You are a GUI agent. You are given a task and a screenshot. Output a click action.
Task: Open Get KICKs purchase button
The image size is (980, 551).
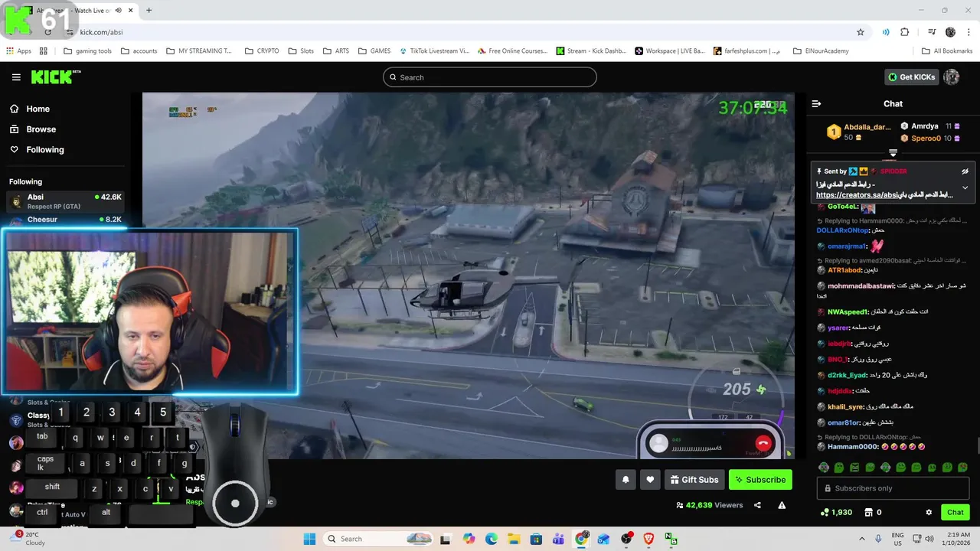(911, 77)
